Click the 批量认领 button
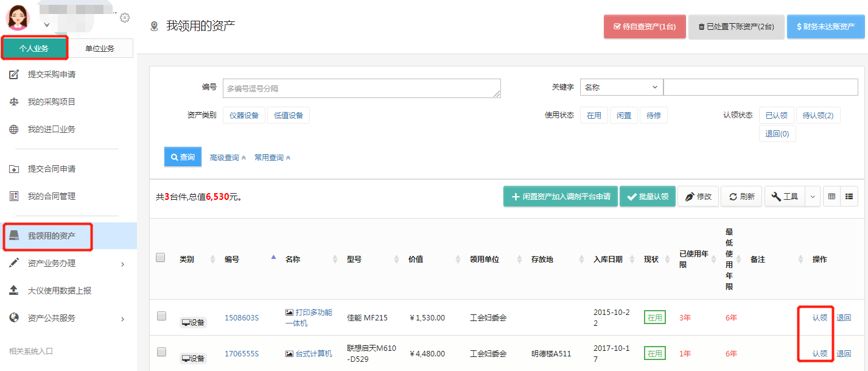 (x=648, y=197)
